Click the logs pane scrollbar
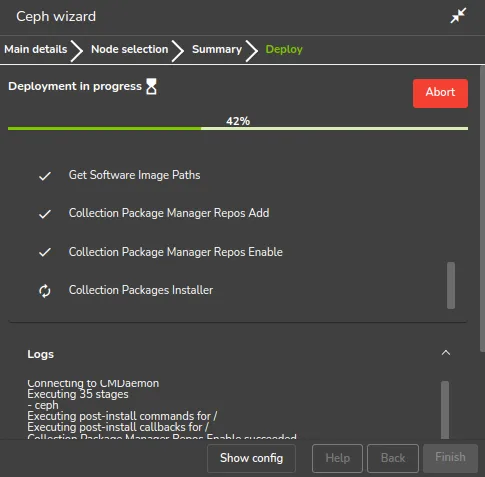485x477 pixels. coord(445,410)
